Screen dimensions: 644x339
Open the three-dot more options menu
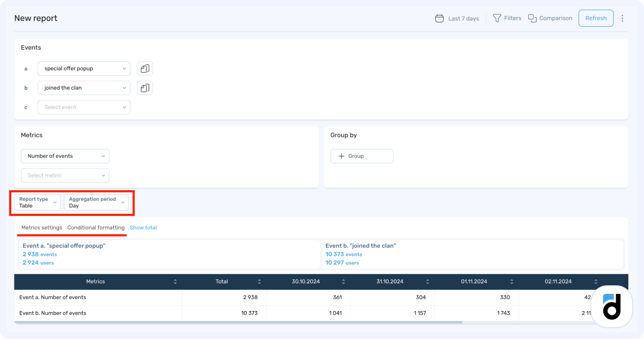pyautogui.click(x=623, y=18)
